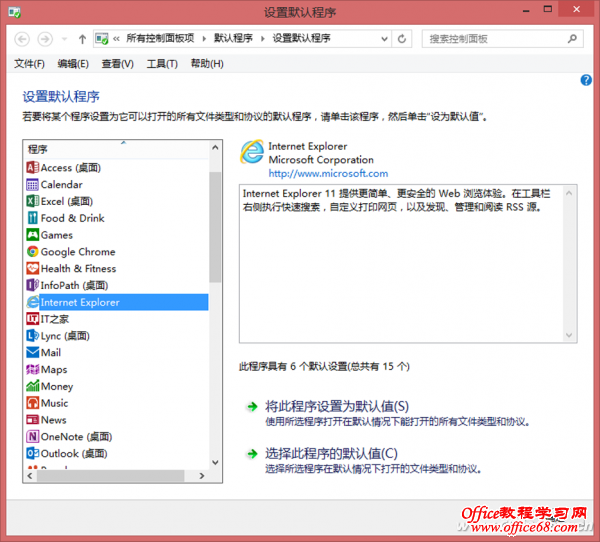Image resolution: width=600 pixels, height=542 pixels.
Task: Open the recent locations dropdown arrow
Action: pyautogui.click(x=64, y=39)
